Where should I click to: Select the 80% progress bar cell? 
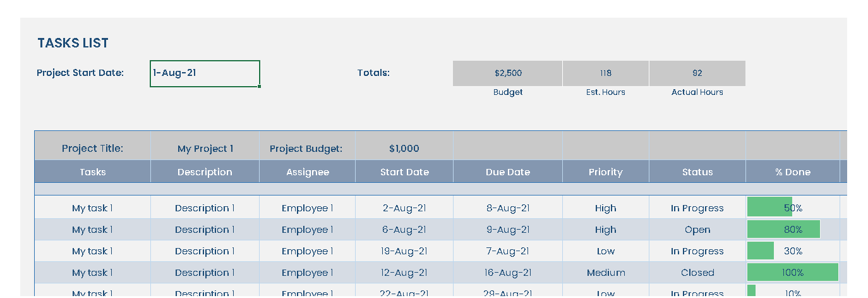click(x=792, y=230)
